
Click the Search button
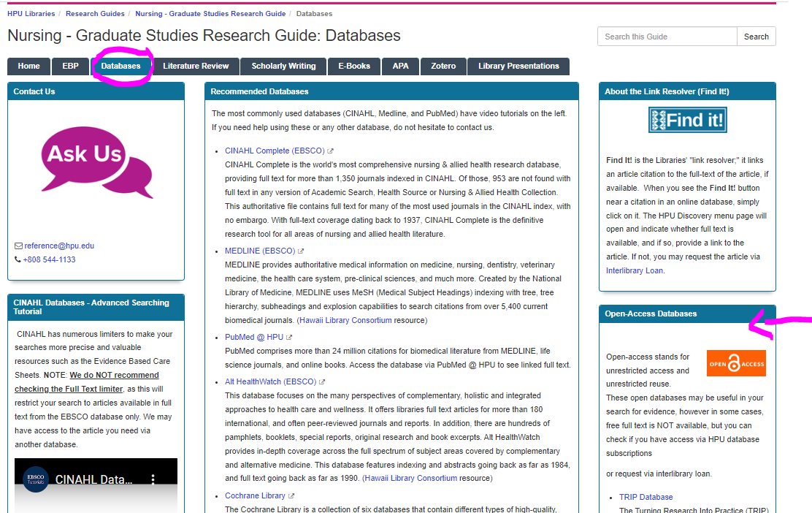point(756,37)
